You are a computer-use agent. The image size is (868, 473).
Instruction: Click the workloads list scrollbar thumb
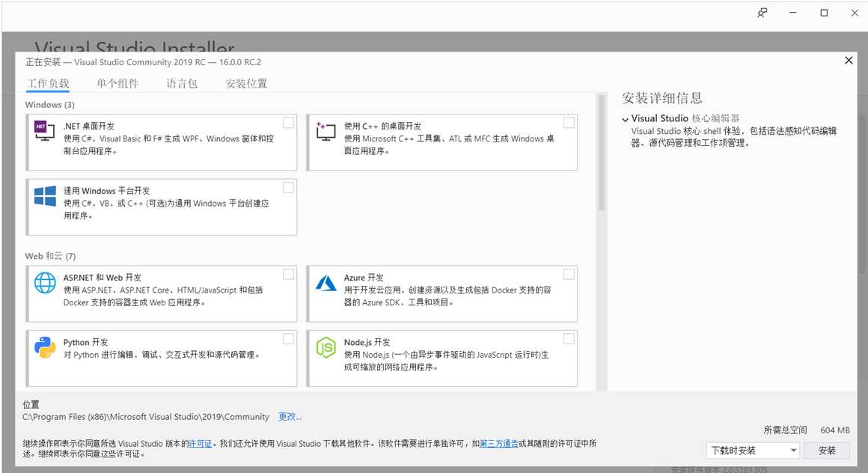(x=601, y=153)
